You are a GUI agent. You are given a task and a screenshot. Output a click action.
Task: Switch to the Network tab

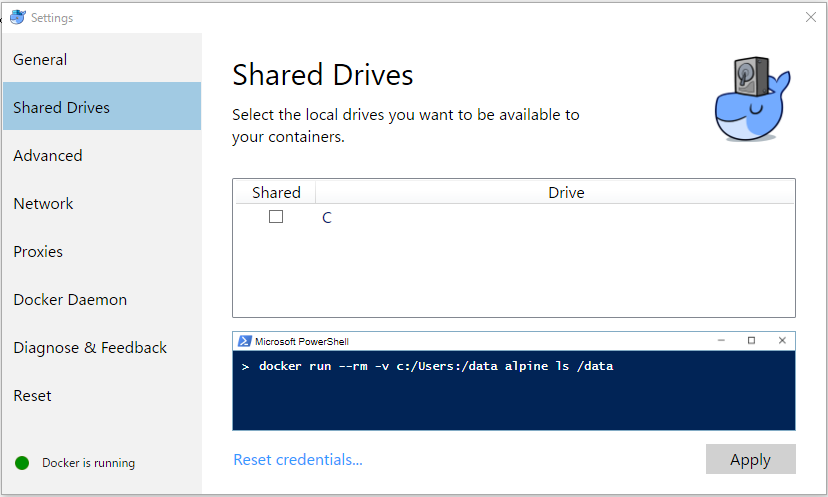(x=101, y=203)
